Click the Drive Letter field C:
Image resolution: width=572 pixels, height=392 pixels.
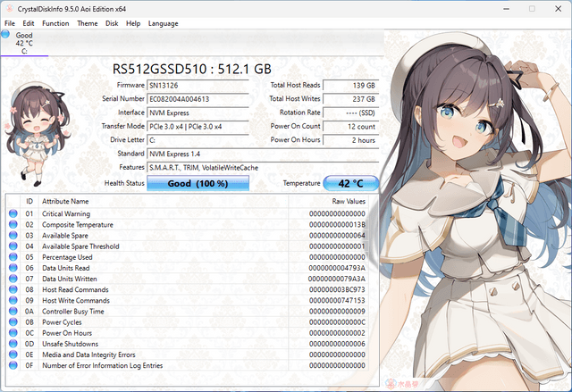point(198,140)
